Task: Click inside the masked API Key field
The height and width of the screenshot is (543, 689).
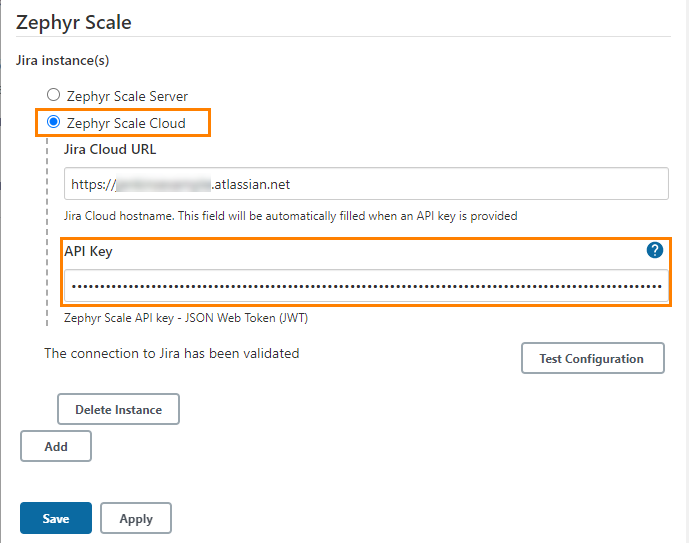Action: [366, 286]
